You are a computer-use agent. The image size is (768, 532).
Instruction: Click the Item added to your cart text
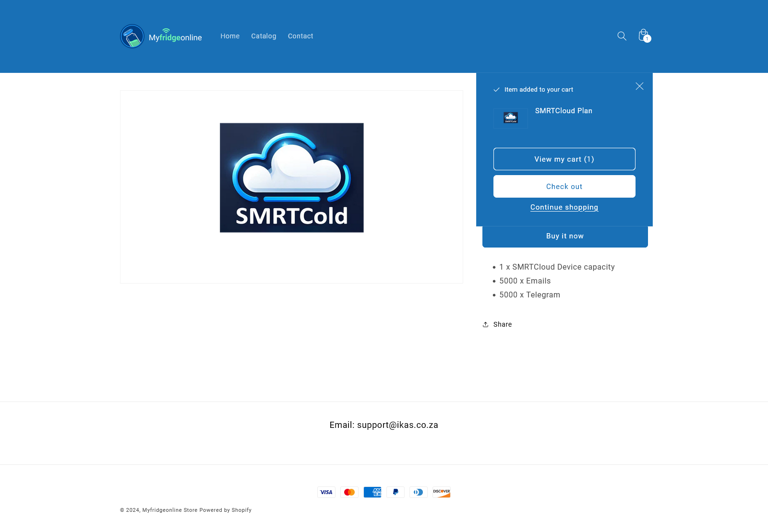click(539, 90)
